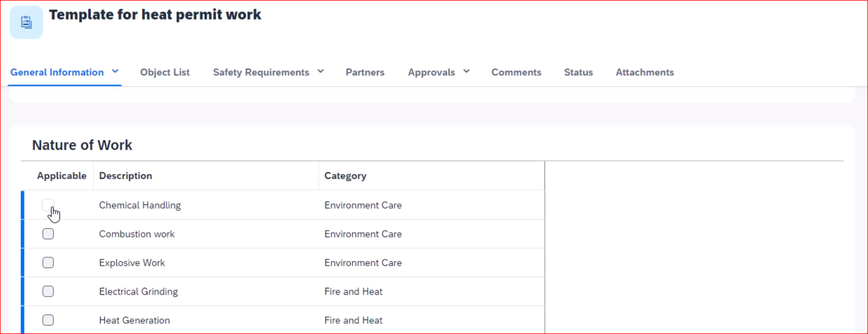
Task: Select the Chemical Handling description cell
Action: coord(140,205)
